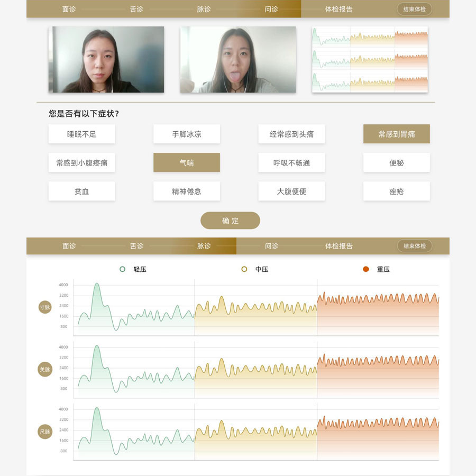Select symptom 手脚冰凉

coord(187,134)
